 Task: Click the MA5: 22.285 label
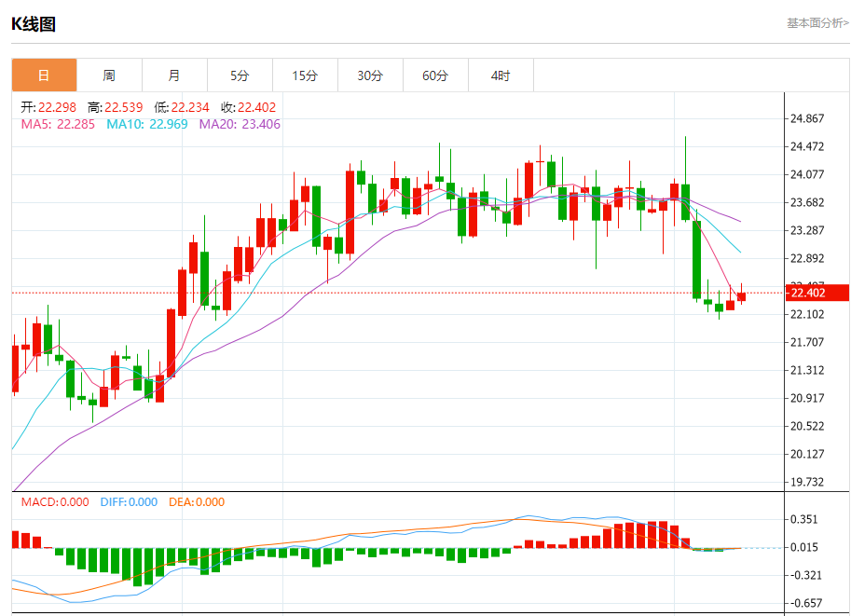click(58, 124)
